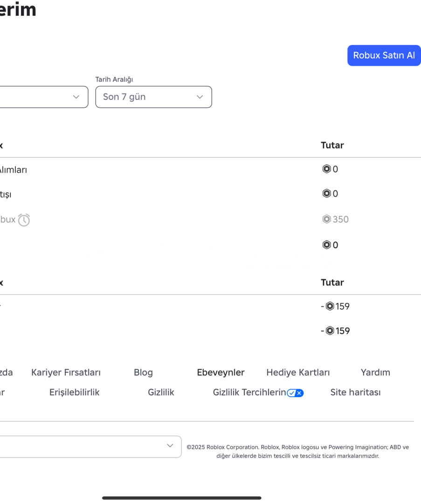The height and width of the screenshot is (504, 421).
Task: Tap the home indicator bar at bottom
Action: click(x=182, y=498)
